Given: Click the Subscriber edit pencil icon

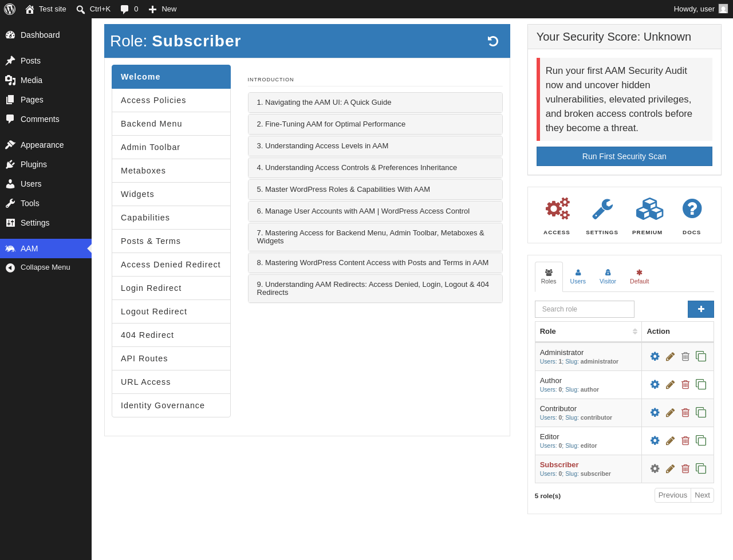Looking at the screenshot, I should pyautogui.click(x=670, y=469).
